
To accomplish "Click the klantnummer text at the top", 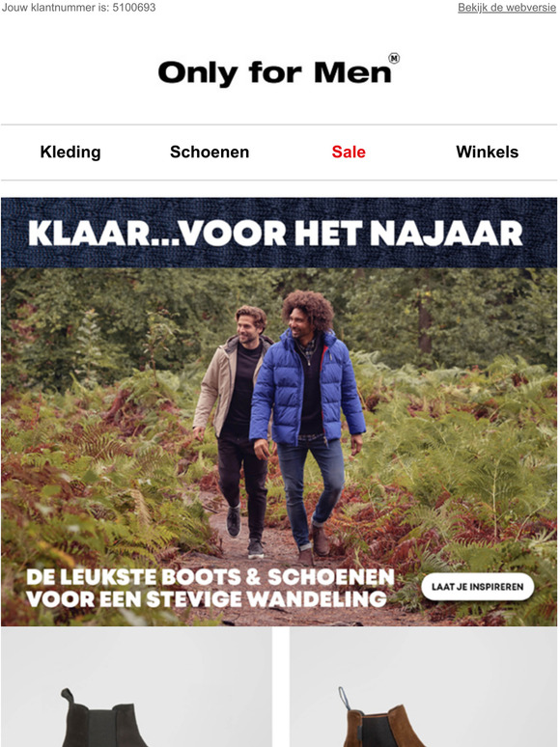I will (78, 8).
